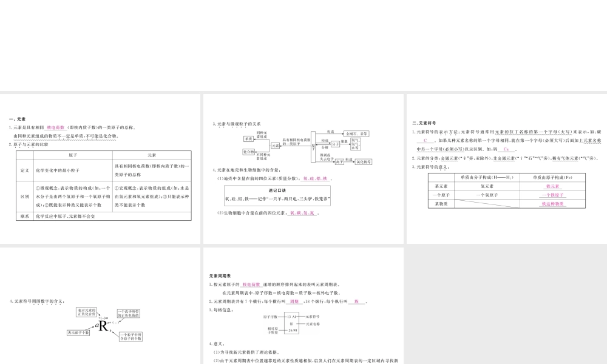Click the 化合物 box in the relationship diagram
Viewport: 607px width, 364px height.
pos(248,152)
